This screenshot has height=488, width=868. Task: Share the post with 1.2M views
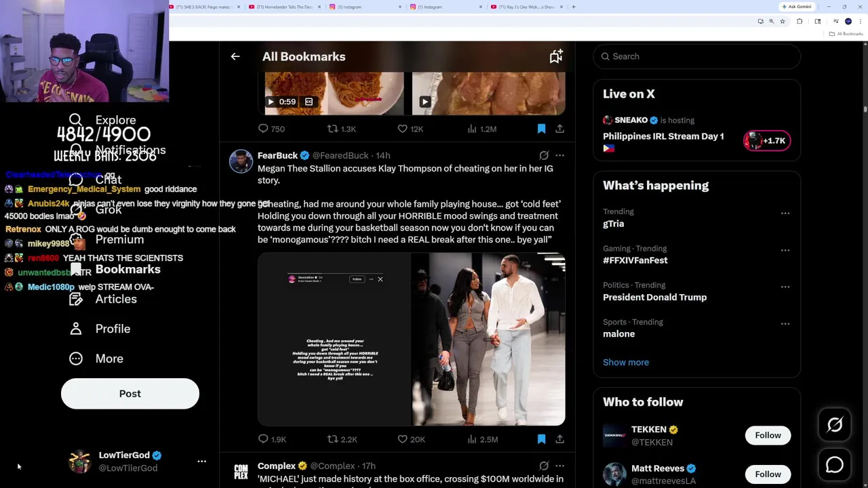(559, 129)
